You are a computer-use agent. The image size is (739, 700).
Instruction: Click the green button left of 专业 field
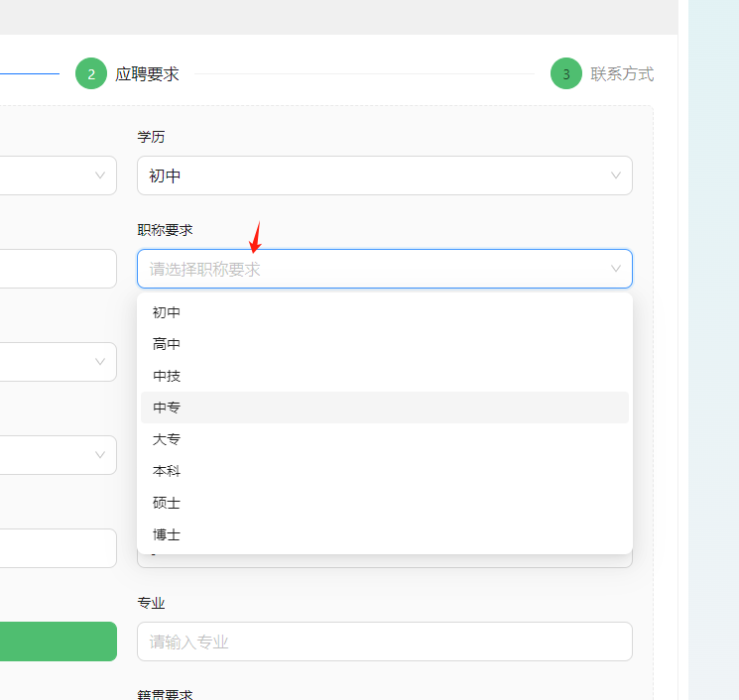(58, 642)
